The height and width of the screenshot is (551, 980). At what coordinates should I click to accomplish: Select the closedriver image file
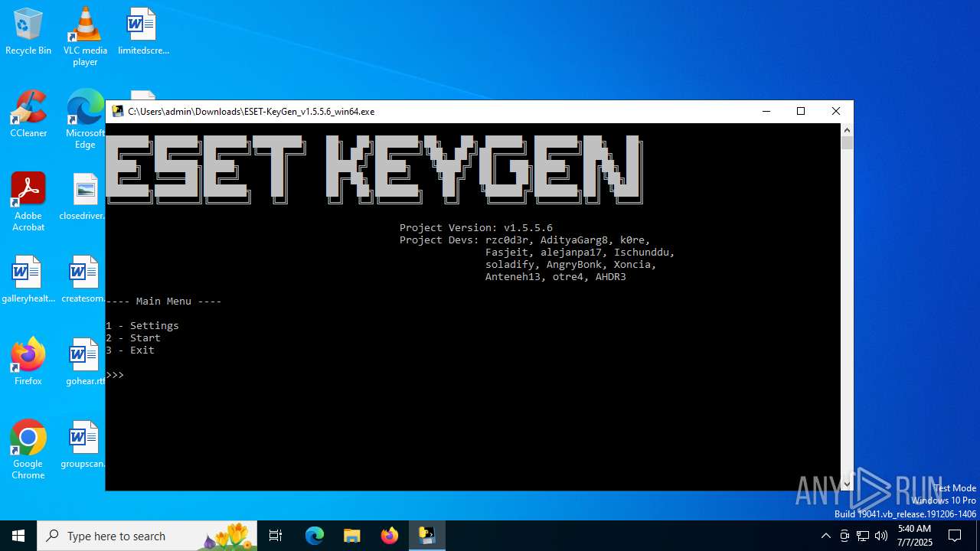(x=83, y=197)
